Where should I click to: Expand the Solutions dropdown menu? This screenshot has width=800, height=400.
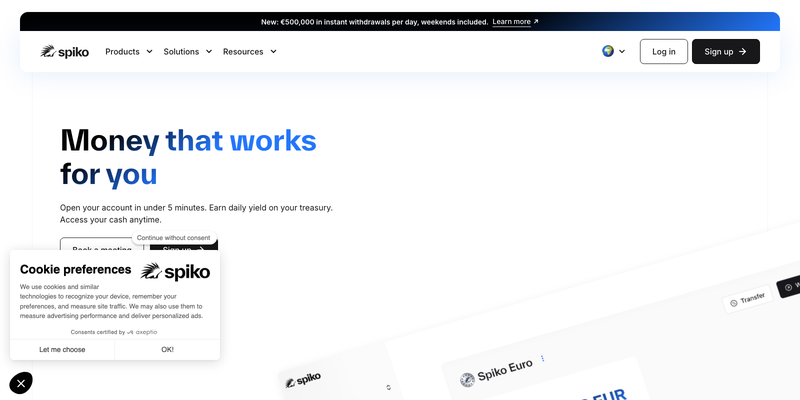[187, 52]
